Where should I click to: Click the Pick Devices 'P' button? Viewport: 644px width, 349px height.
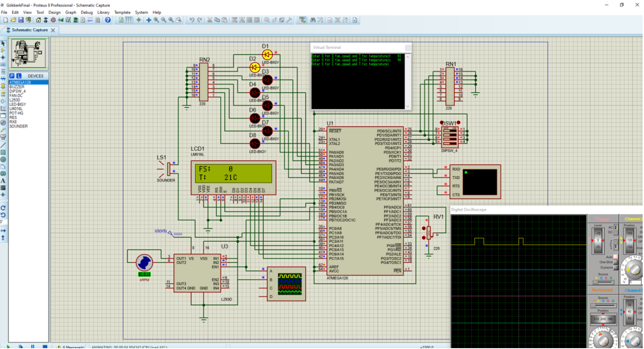click(12, 76)
